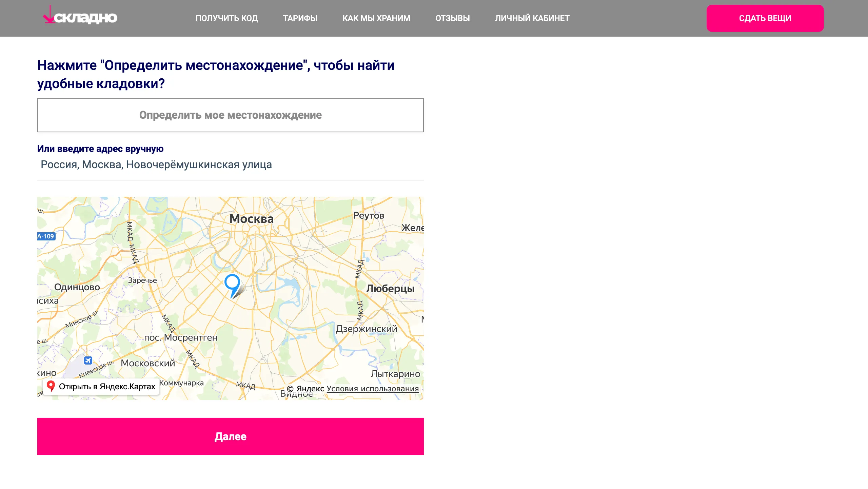The height and width of the screenshot is (489, 868).
Task: Go to the Тарифы page
Action: point(300,18)
